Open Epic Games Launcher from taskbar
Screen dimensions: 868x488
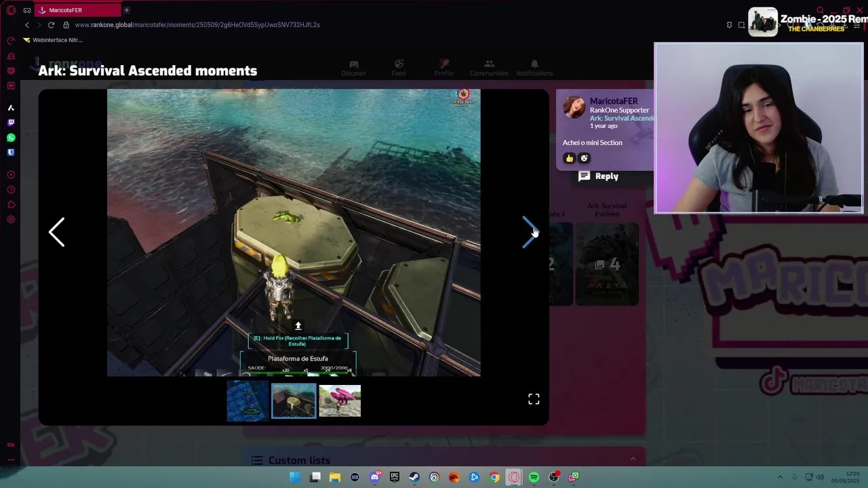[395, 477]
